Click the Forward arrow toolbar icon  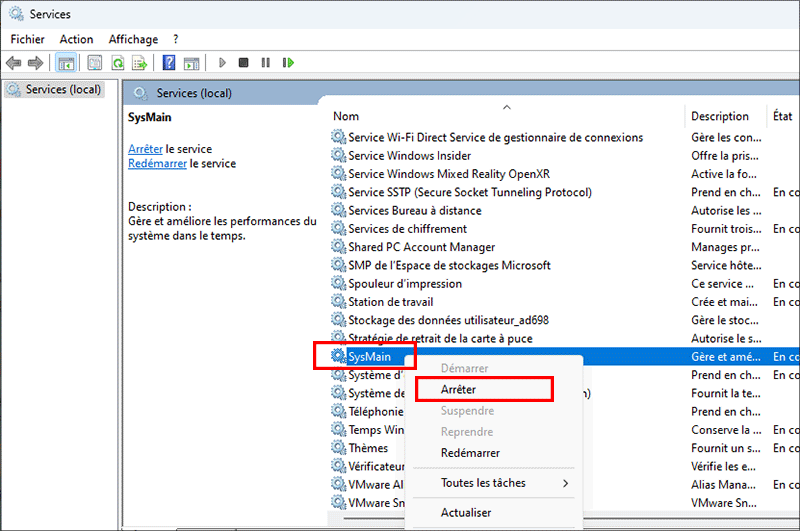click(x=35, y=63)
